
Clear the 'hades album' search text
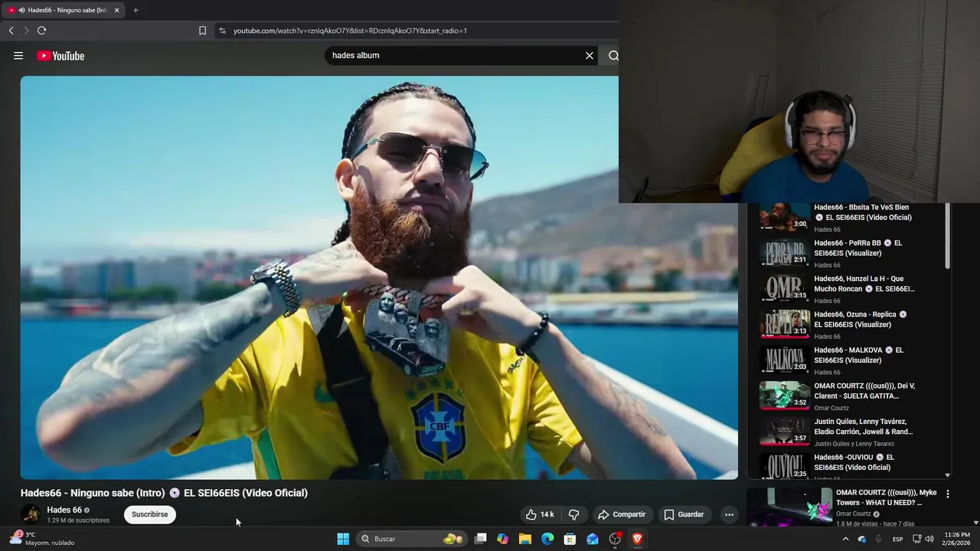[x=590, y=56]
